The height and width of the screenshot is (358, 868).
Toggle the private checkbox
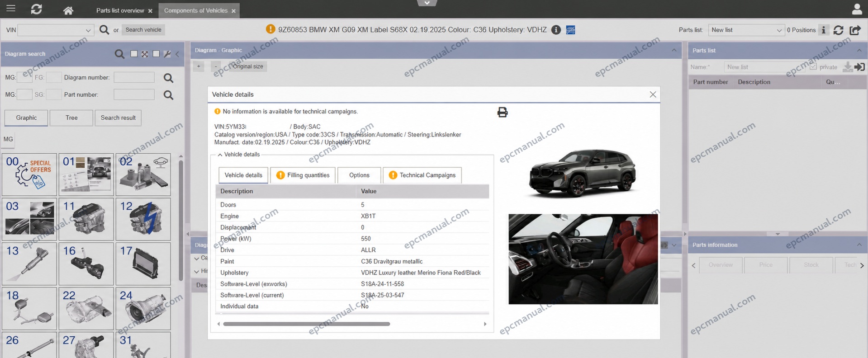point(813,66)
